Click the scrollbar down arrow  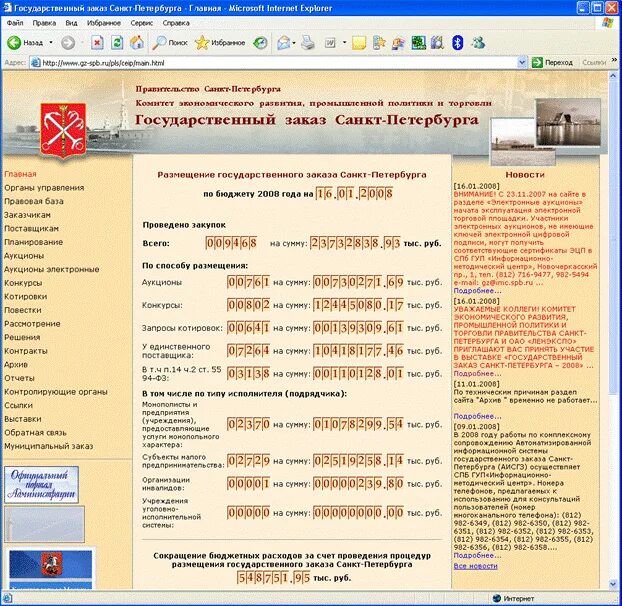613,584
